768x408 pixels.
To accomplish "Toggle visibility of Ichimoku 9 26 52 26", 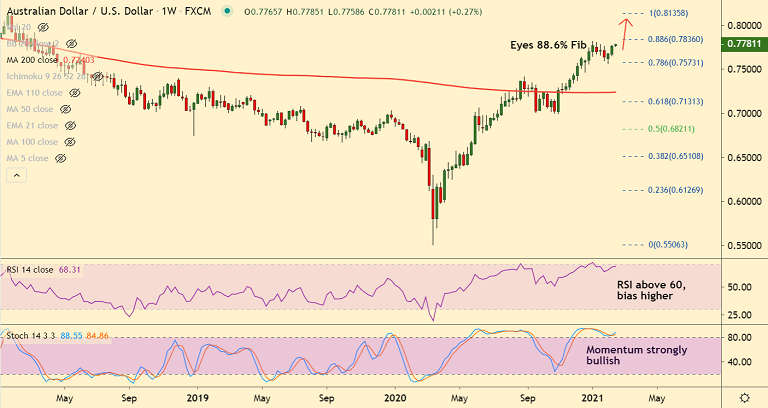I will tap(97, 76).
